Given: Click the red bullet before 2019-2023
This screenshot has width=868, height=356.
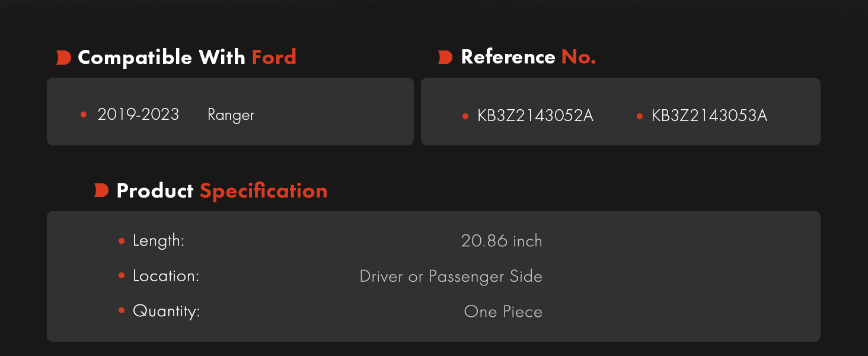Looking at the screenshot, I should (x=84, y=115).
